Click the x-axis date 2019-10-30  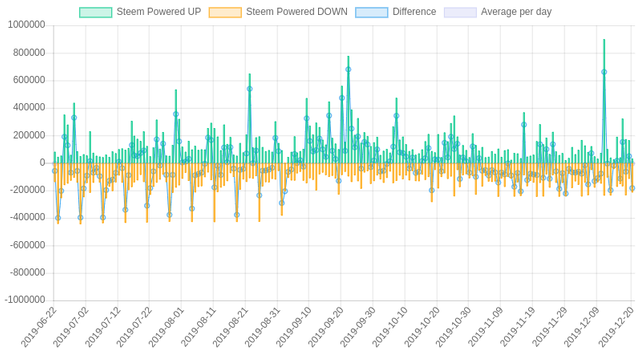coord(453,327)
